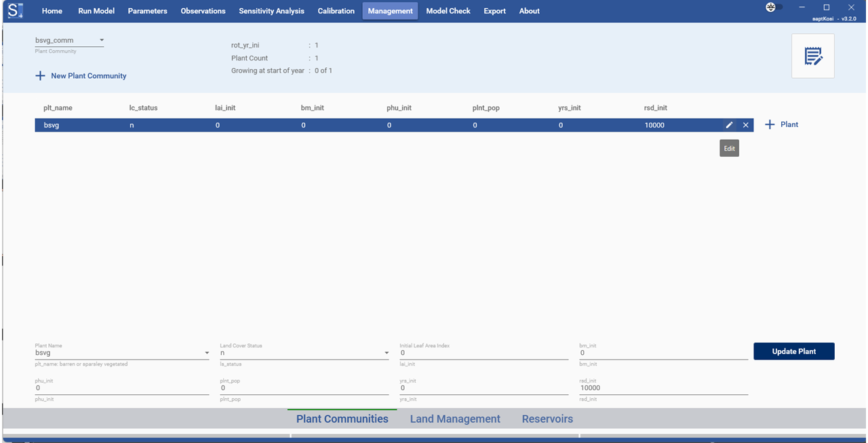Image resolution: width=868 pixels, height=443 pixels.
Task: Switch to the Land Management tab
Action: [x=455, y=419]
